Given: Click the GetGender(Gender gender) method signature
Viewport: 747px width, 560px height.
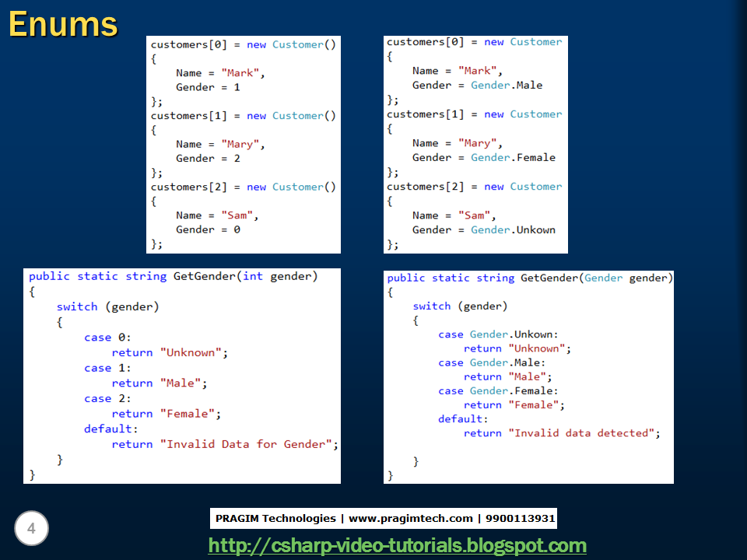Looking at the screenshot, I should coord(529,278).
